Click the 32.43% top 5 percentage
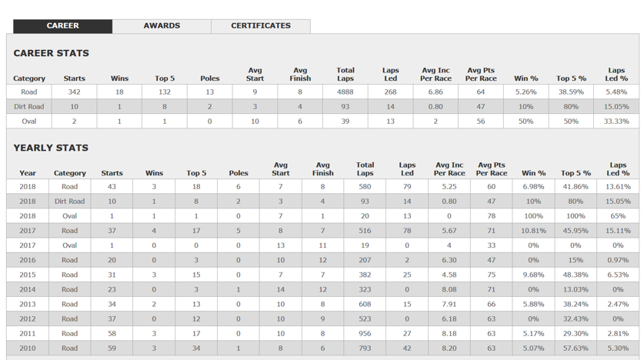 pyautogui.click(x=576, y=319)
